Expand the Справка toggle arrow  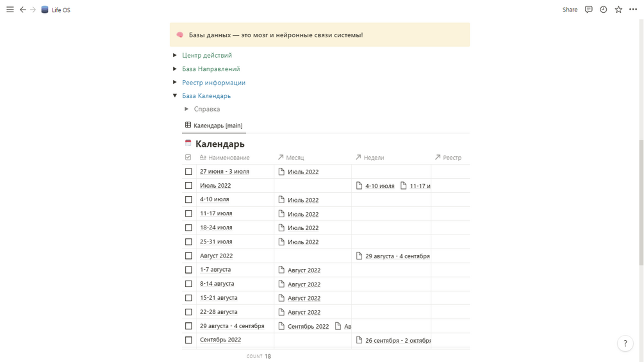click(x=186, y=109)
